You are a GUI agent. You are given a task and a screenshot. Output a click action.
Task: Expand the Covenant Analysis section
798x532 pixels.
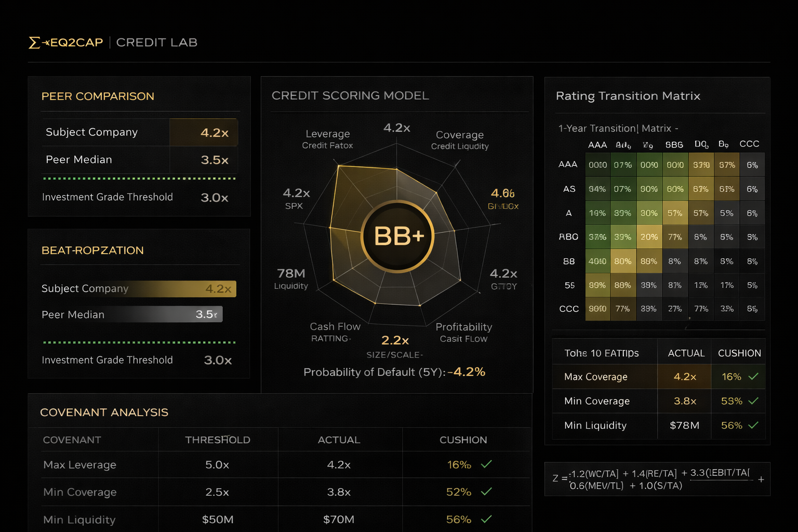[104, 412]
